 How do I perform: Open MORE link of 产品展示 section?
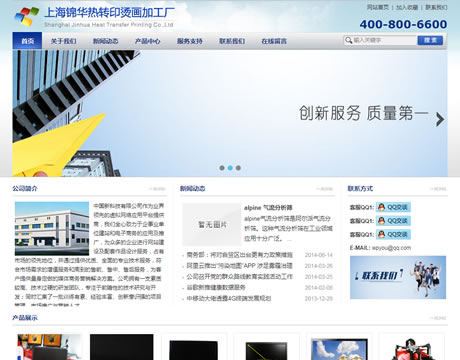[x=438, y=318]
